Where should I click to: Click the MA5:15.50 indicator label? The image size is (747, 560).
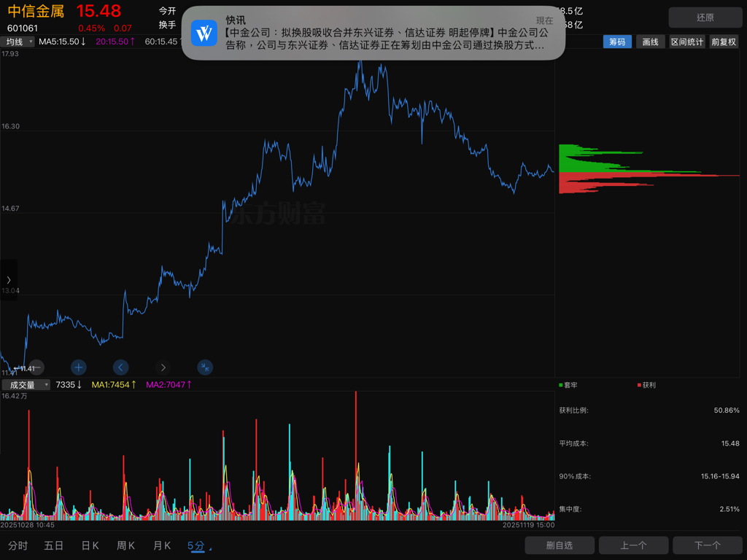(x=63, y=42)
